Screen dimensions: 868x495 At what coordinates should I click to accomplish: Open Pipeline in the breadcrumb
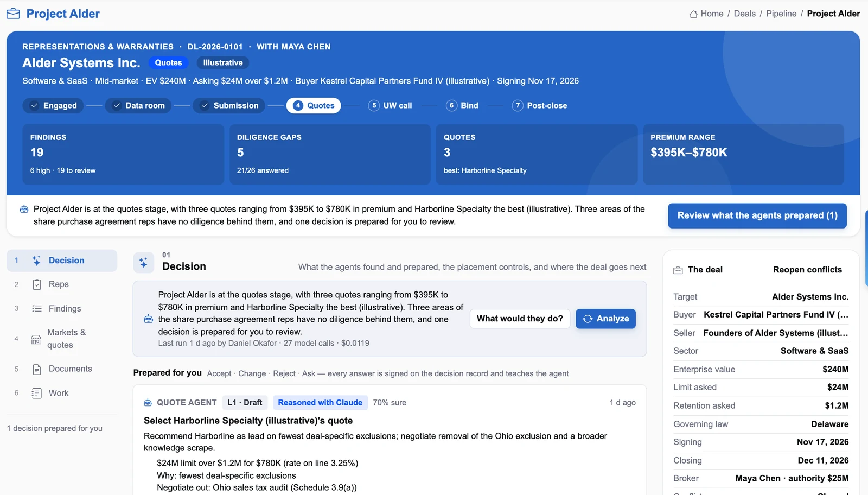(781, 14)
